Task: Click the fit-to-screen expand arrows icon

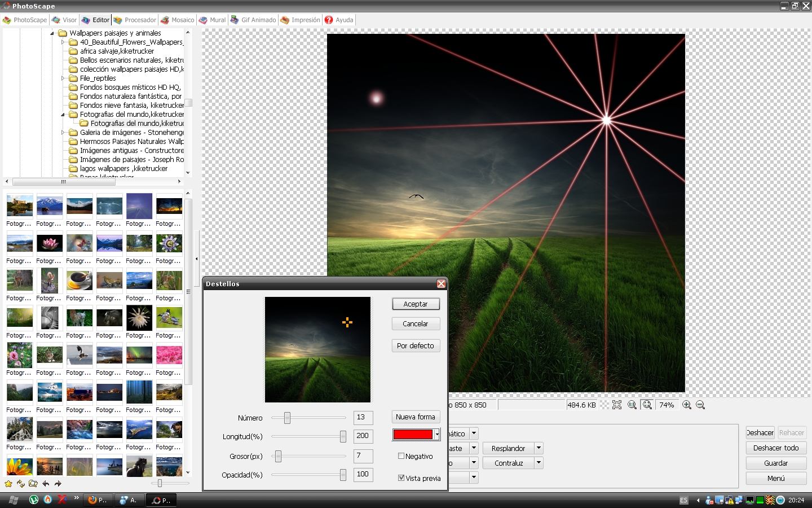Action: pos(617,405)
